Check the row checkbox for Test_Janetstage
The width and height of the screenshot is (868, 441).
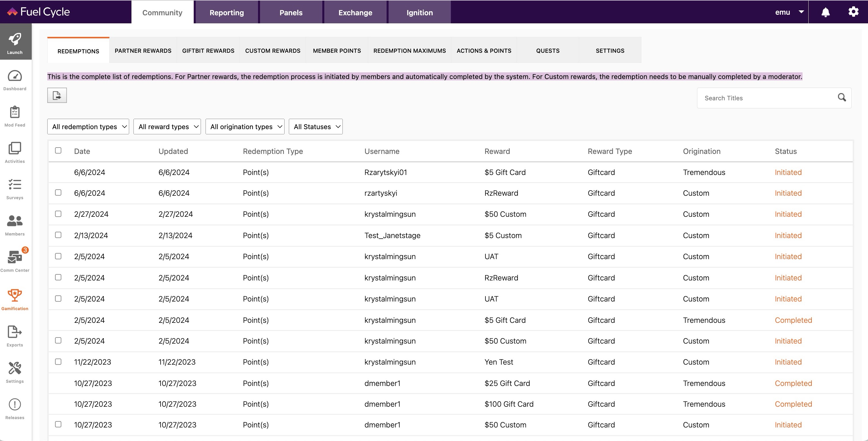pos(58,235)
